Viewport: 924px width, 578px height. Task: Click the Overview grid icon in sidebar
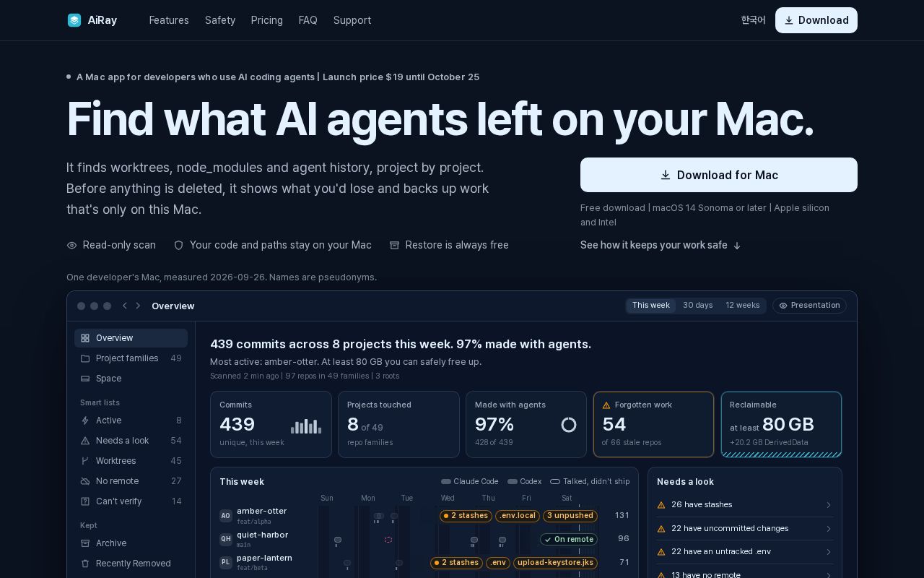(85, 338)
